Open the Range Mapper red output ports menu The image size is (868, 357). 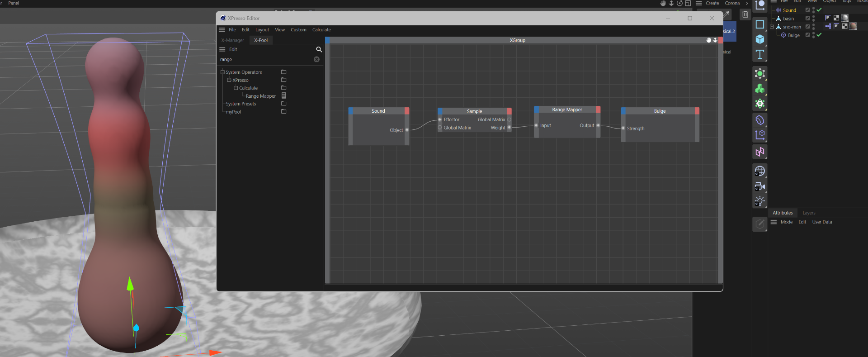598,109
